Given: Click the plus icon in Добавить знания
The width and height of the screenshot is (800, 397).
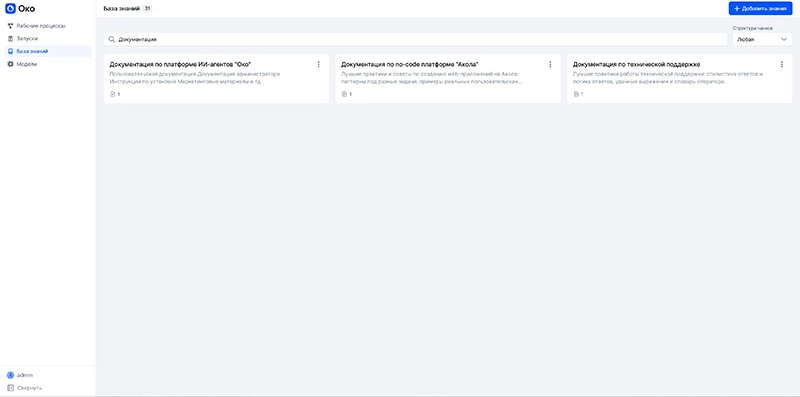Looking at the screenshot, I should tap(737, 8).
